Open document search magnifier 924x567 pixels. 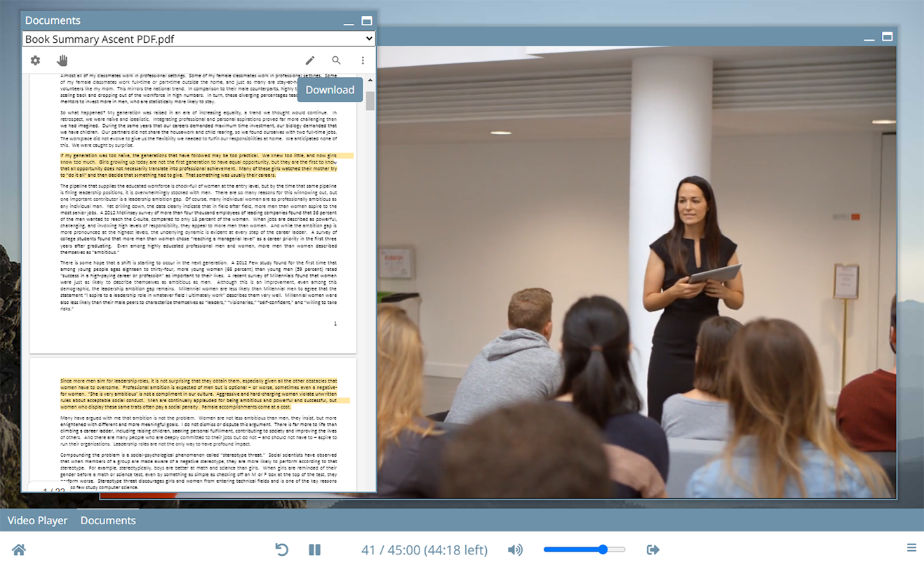click(x=337, y=61)
